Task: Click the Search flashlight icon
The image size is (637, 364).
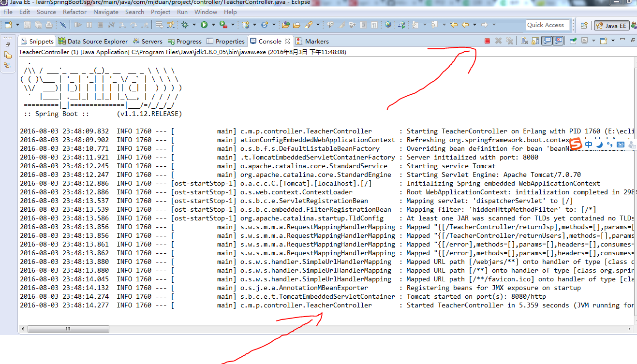Action: tap(308, 25)
